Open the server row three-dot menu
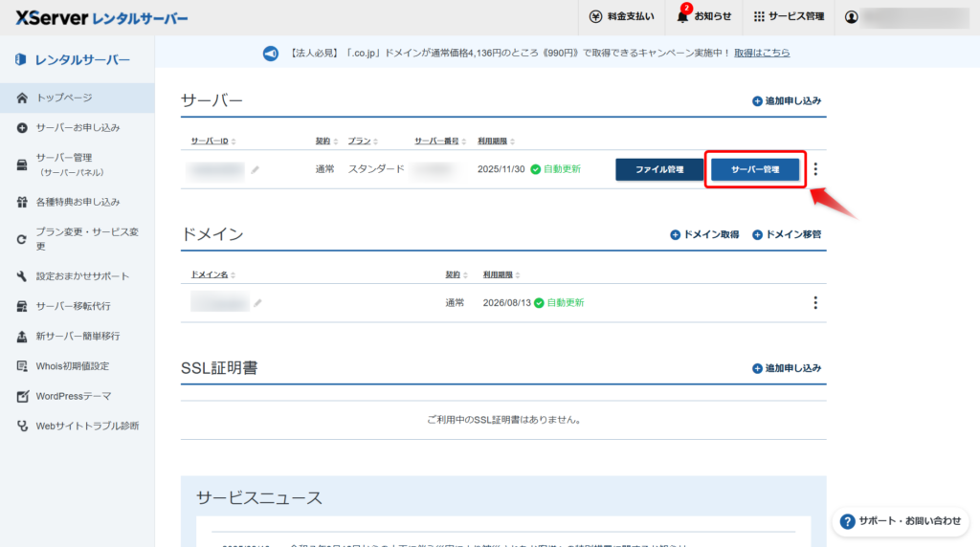The image size is (980, 547). 815,169
